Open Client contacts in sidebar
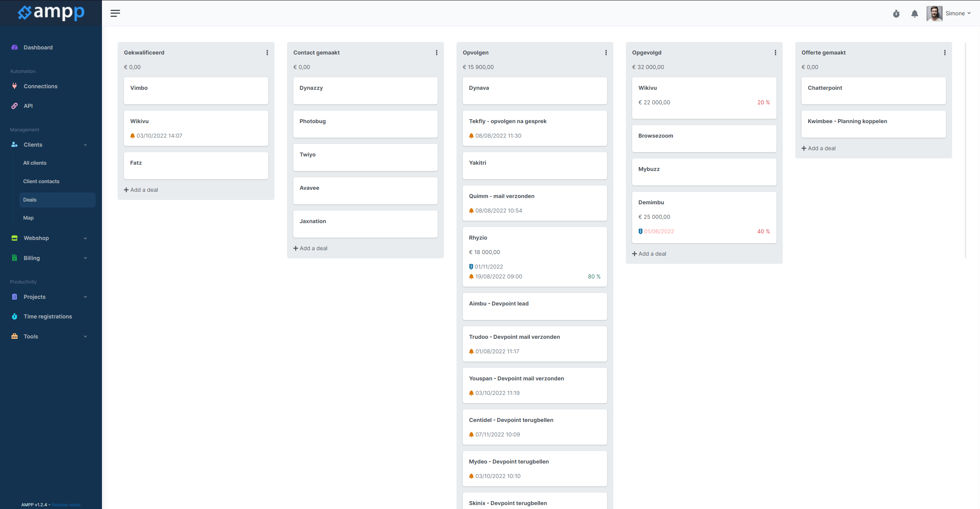Viewport: 980px width, 509px height. click(41, 182)
